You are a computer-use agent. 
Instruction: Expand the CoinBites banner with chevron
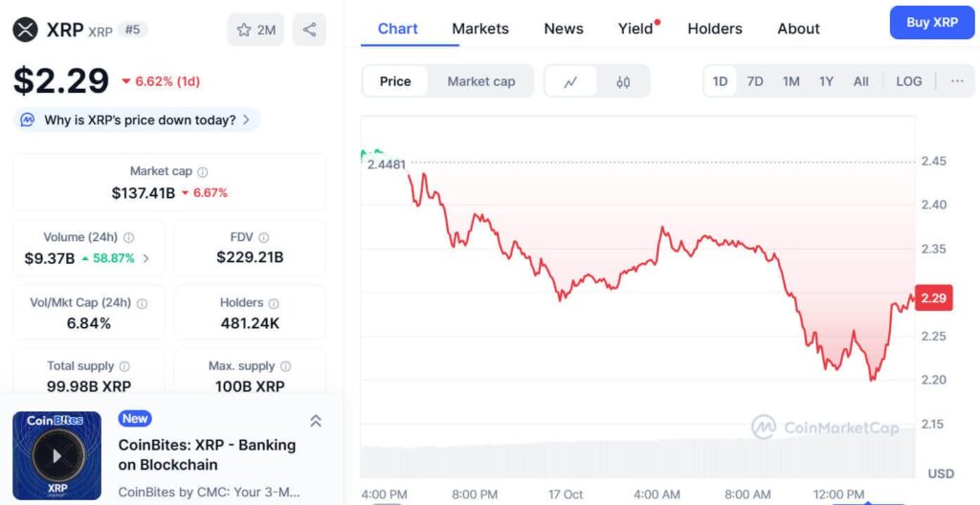click(x=316, y=421)
